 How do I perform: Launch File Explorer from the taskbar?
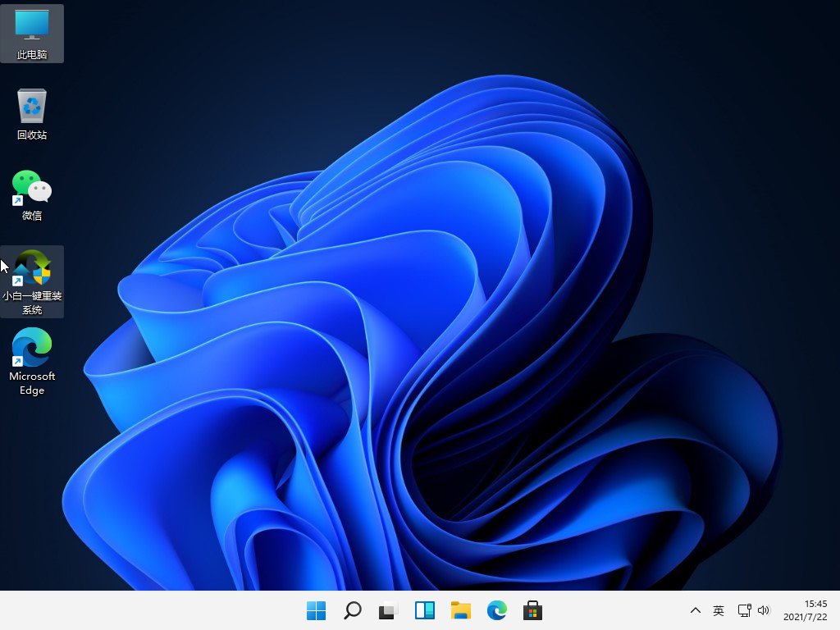(x=460, y=610)
